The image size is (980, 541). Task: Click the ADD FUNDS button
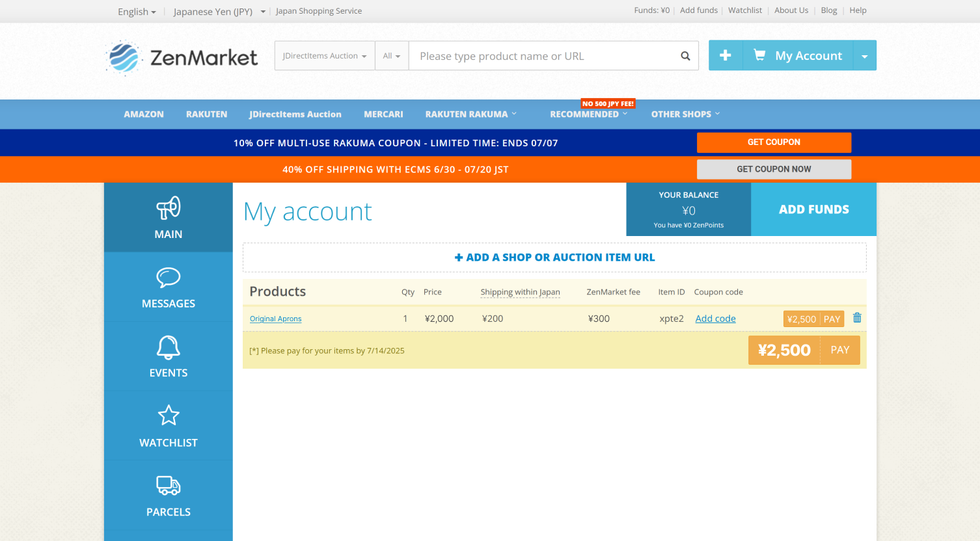coord(813,209)
